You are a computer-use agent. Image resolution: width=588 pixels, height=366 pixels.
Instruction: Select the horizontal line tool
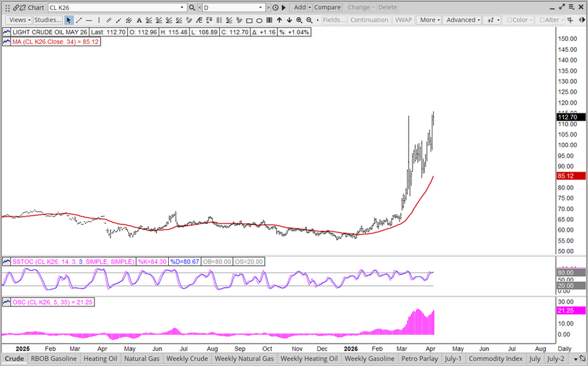pyautogui.click(x=89, y=20)
